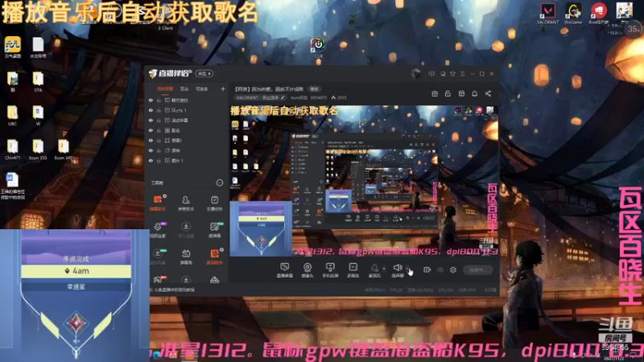The image size is (644, 362).
Task: Open the mode pill beside the app logo
Action: 204,73
